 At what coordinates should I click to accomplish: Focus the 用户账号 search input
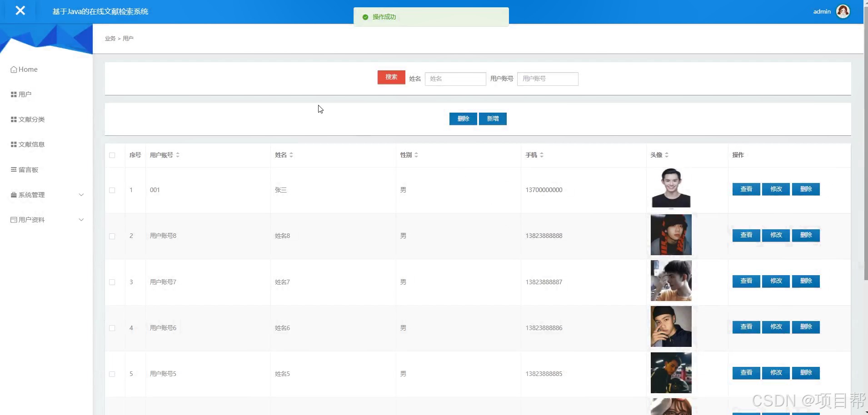click(548, 79)
